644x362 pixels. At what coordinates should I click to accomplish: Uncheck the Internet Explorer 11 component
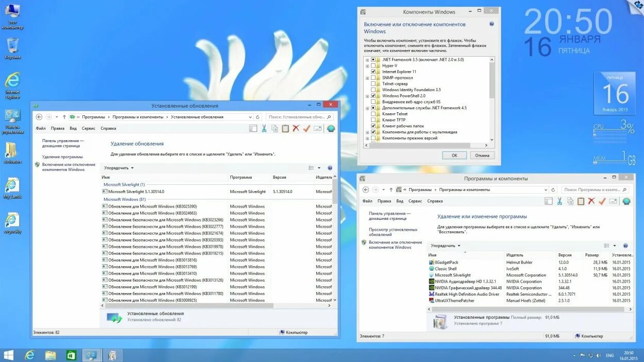374,72
